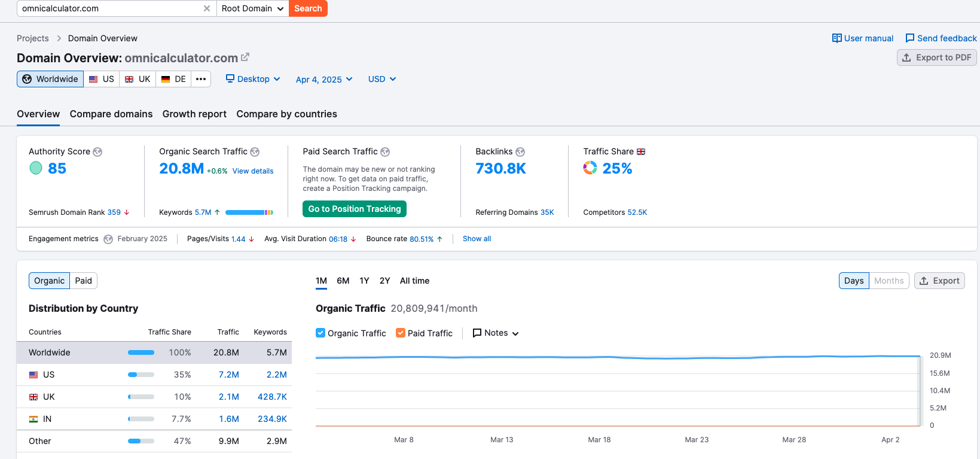
Task: Click Go to Position Tracking
Action: coord(355,209)
